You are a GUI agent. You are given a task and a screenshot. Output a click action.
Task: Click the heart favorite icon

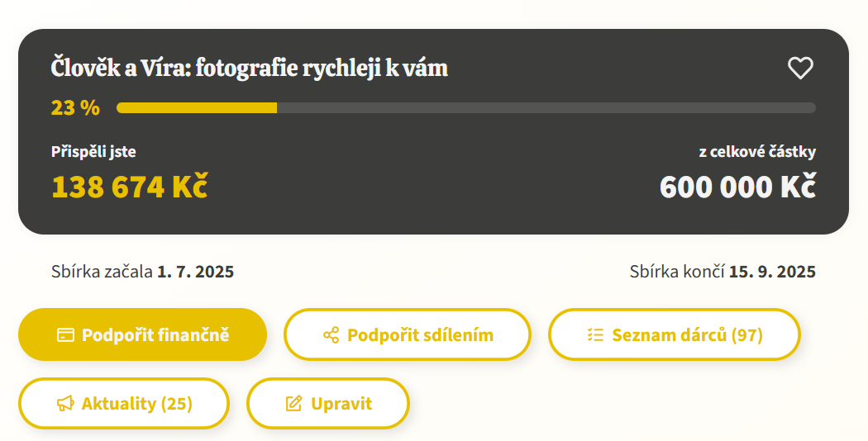pos(800,68)
